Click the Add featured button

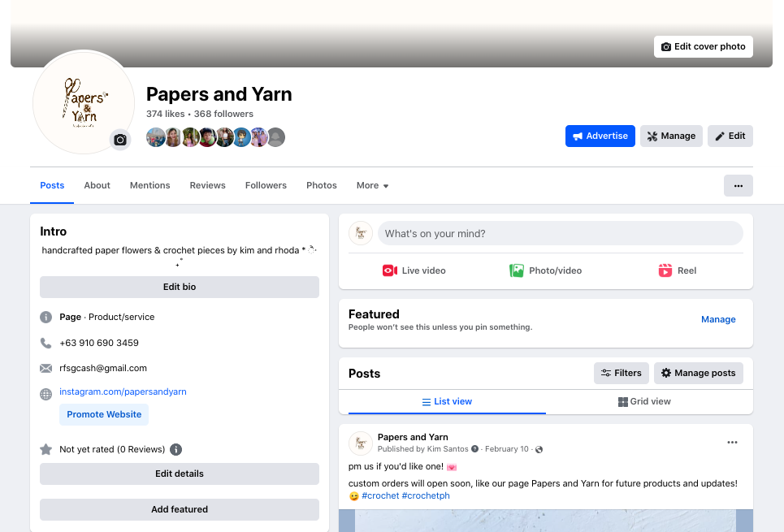point(180,509)
